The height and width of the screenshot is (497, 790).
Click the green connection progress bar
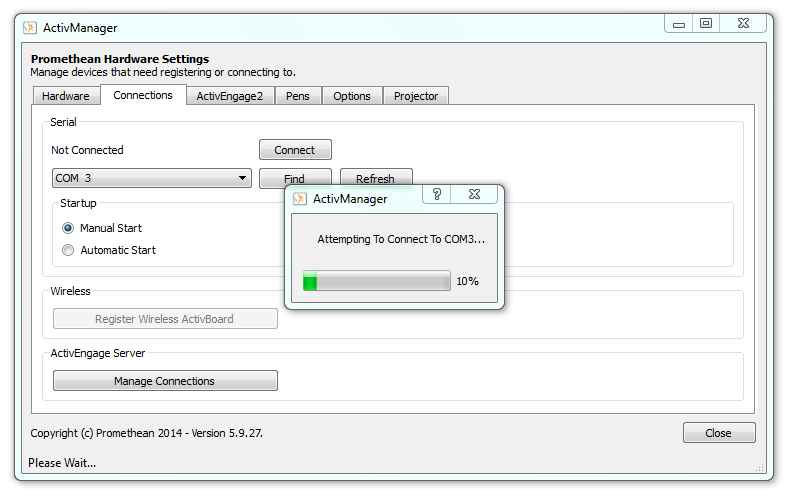click(376, 282)
